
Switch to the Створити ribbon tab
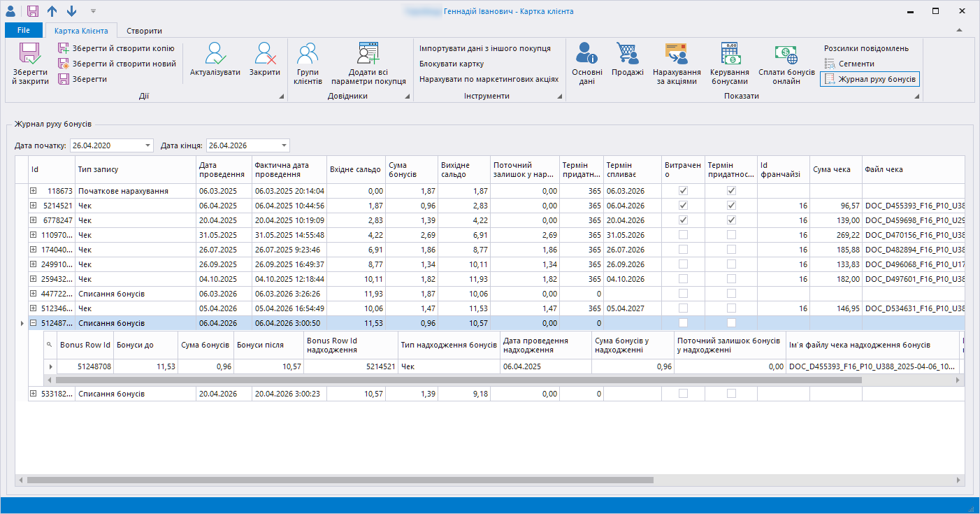(144, 31)
